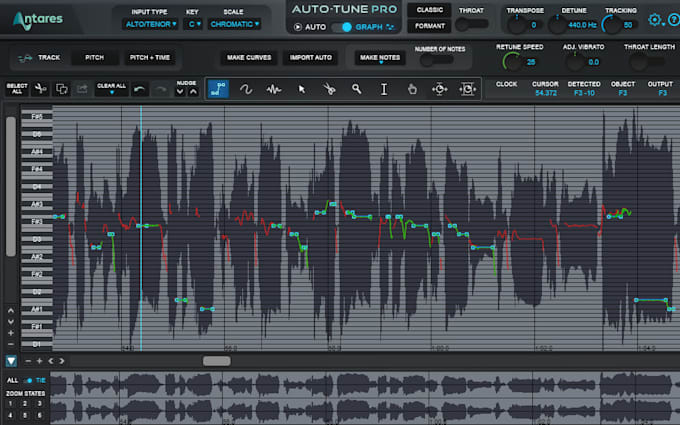Select the Classic mode button
Screen dimensions: 680x425
429,10
